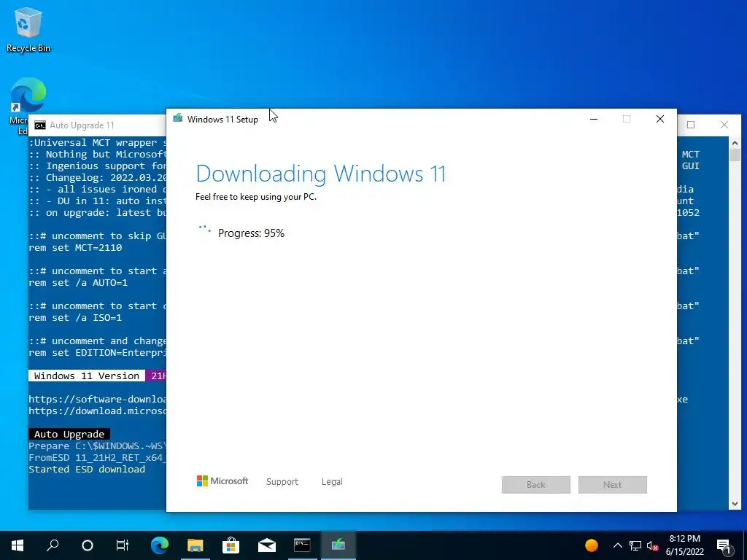The width and height of the screenshot is (747, 560).
Task: Click the Next button in setup
Action: (613, 485)
